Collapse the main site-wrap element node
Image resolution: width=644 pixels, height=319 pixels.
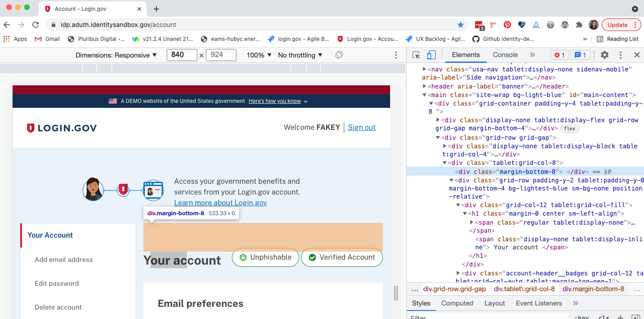click(x=425, y=95)
